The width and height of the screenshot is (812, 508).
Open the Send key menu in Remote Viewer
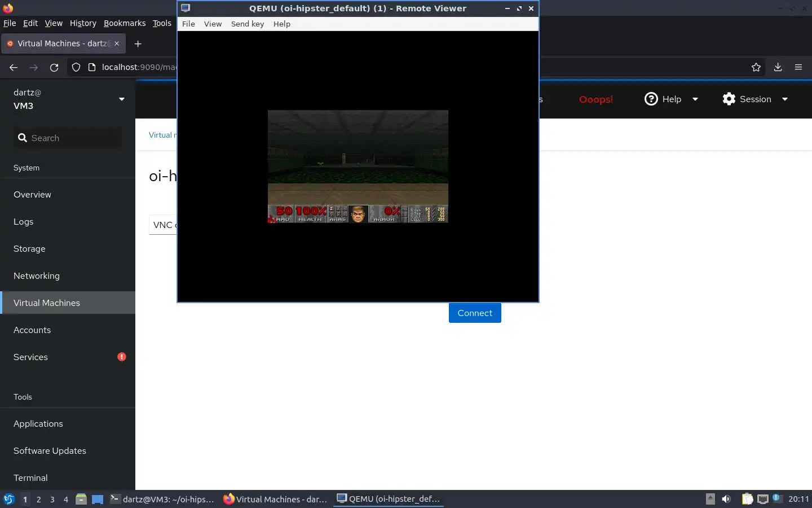pos(247,24)
